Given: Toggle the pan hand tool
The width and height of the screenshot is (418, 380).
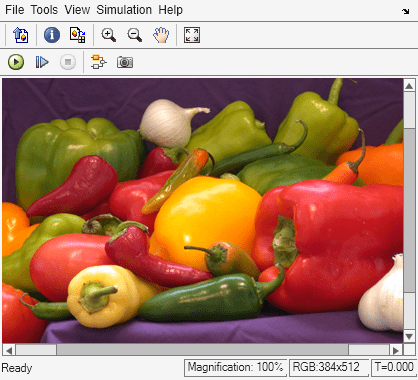Looking at the screenshot, I should click(x=161, y=35).
